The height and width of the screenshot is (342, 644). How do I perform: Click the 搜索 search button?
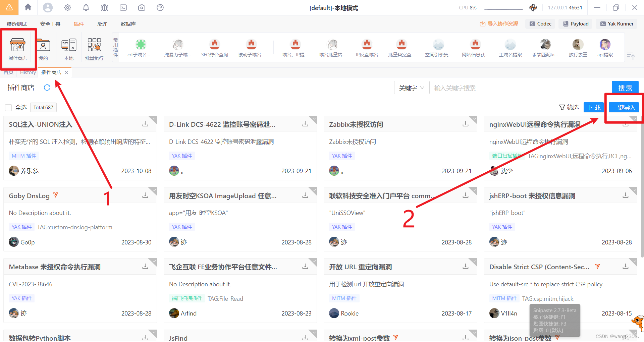pos(625,88)
